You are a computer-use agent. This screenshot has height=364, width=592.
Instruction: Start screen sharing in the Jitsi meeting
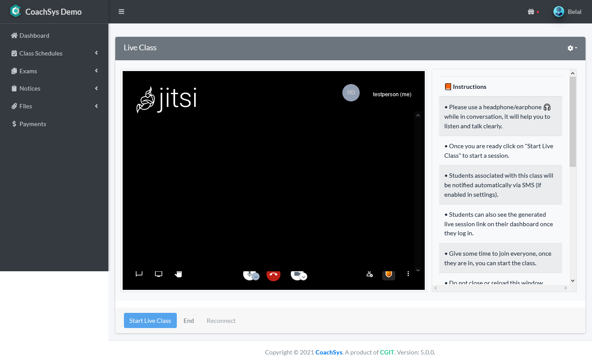click(158, 274)
